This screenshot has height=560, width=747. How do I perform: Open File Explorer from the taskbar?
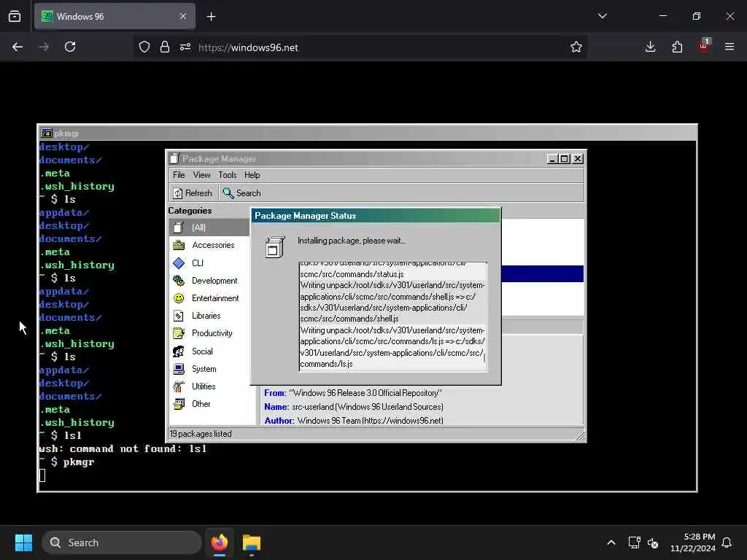click(252, 542)
